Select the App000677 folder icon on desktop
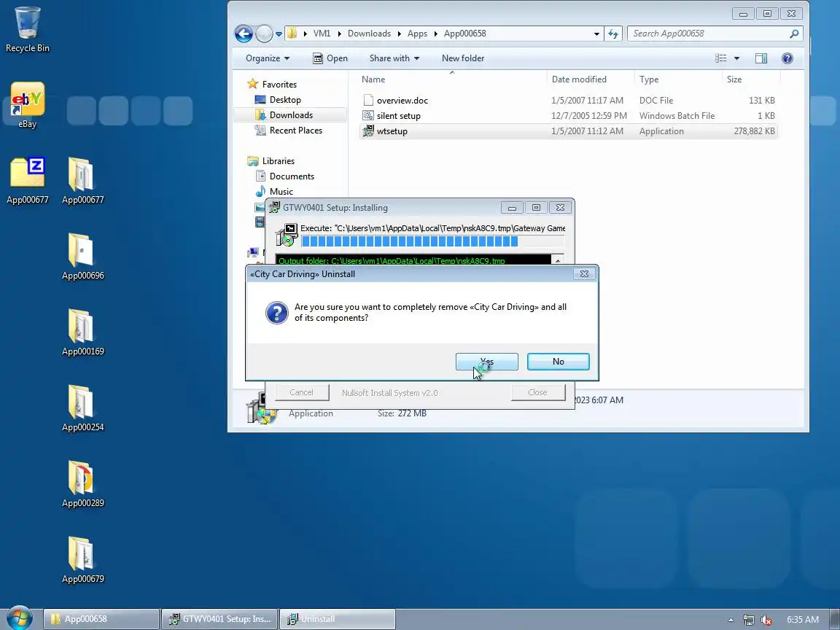The height and width of the screenshot is (630, 840). pyautogui.click(x=82, y=181)
